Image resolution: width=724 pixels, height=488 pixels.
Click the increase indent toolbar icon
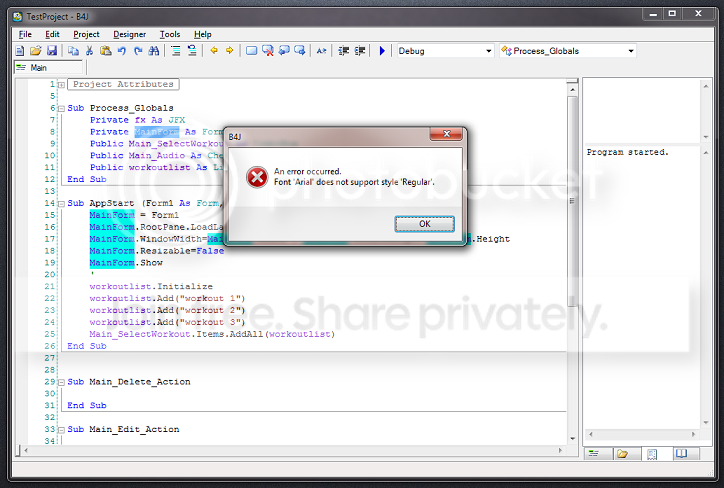344,51
